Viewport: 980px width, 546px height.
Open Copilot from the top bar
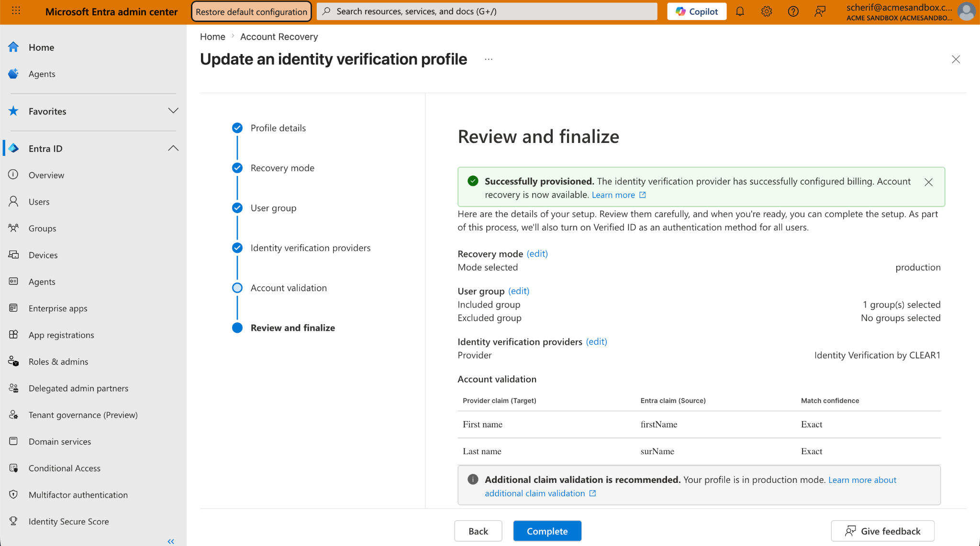(697, 11)
